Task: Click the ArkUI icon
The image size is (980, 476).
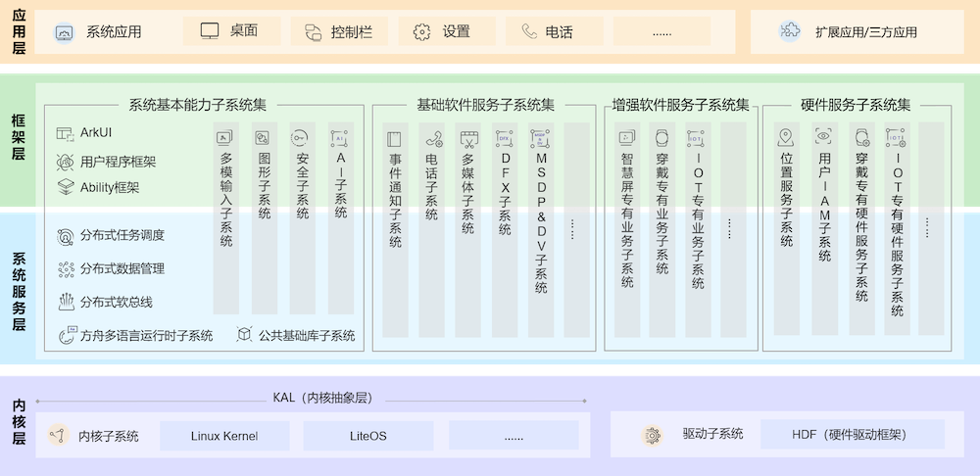Action: (66, 133)
